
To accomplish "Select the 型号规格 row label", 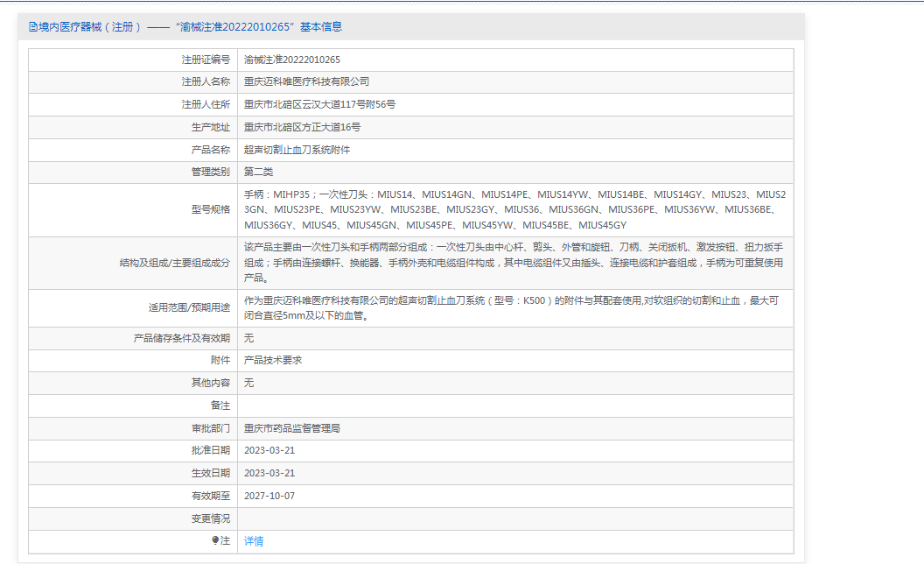I will (x=210, y=209).
